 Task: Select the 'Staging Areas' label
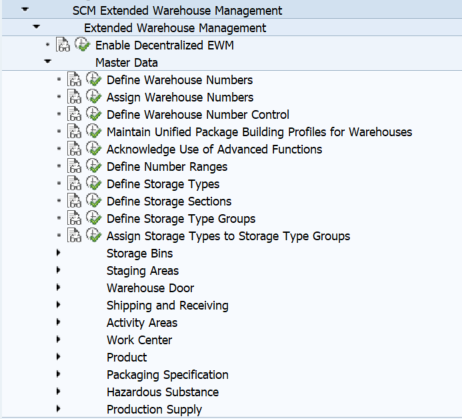pyautogui.click(x=143, y=271)
